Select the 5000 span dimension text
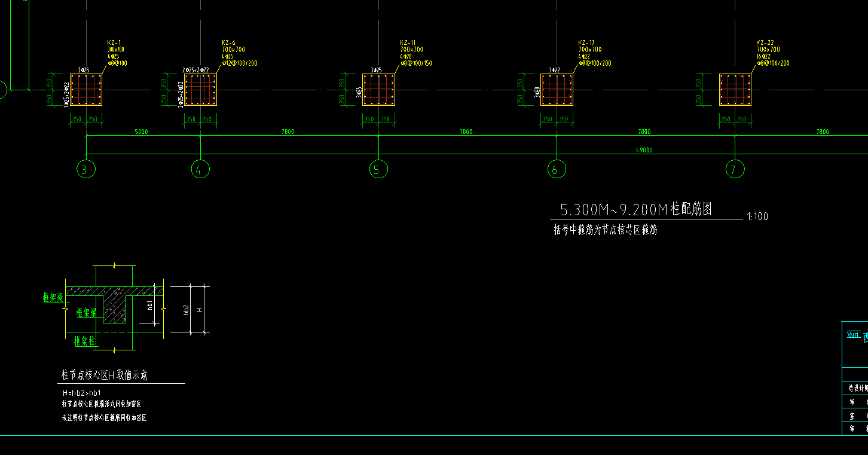Image resolution: width=868 pixels, height=455 pixels. (142, 132)
